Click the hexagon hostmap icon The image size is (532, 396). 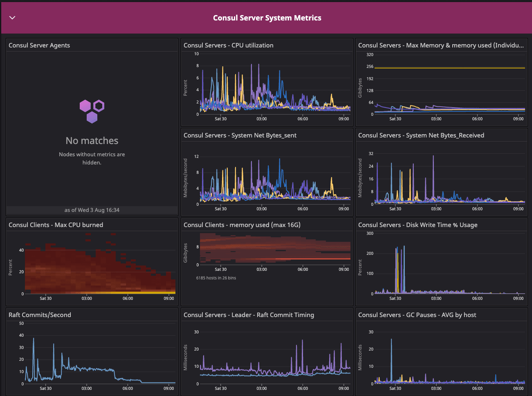tap(92, 111)
